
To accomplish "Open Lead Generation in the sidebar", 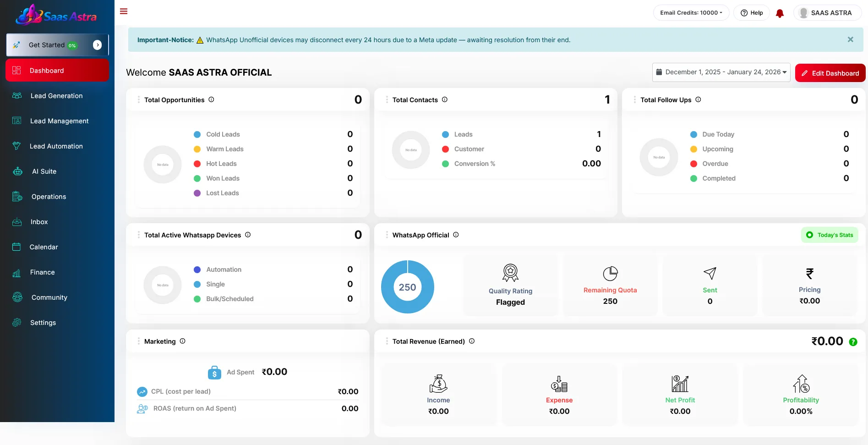I will [56, 96].
